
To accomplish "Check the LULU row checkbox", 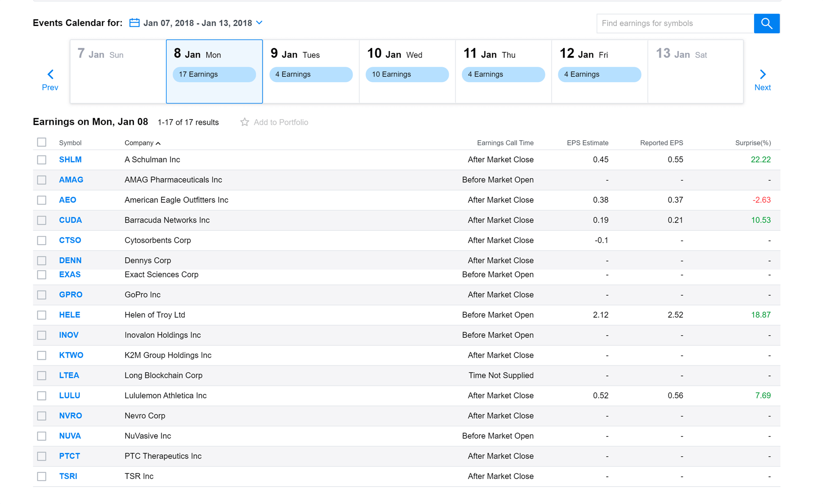I will tap(42, 396).
